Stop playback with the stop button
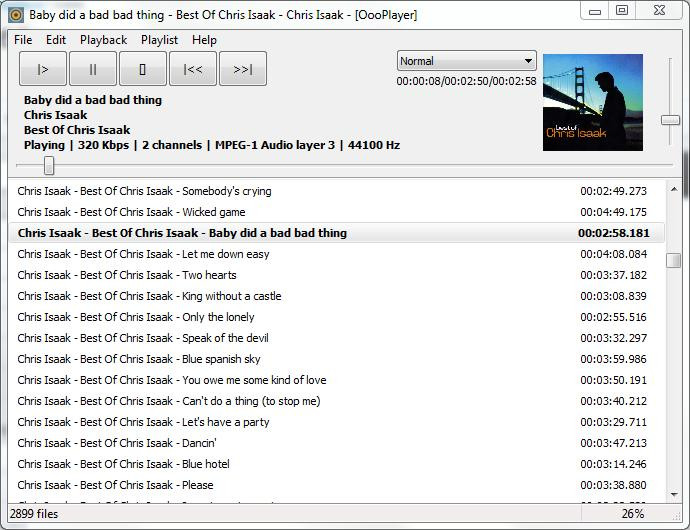 [x=143, y=69]
